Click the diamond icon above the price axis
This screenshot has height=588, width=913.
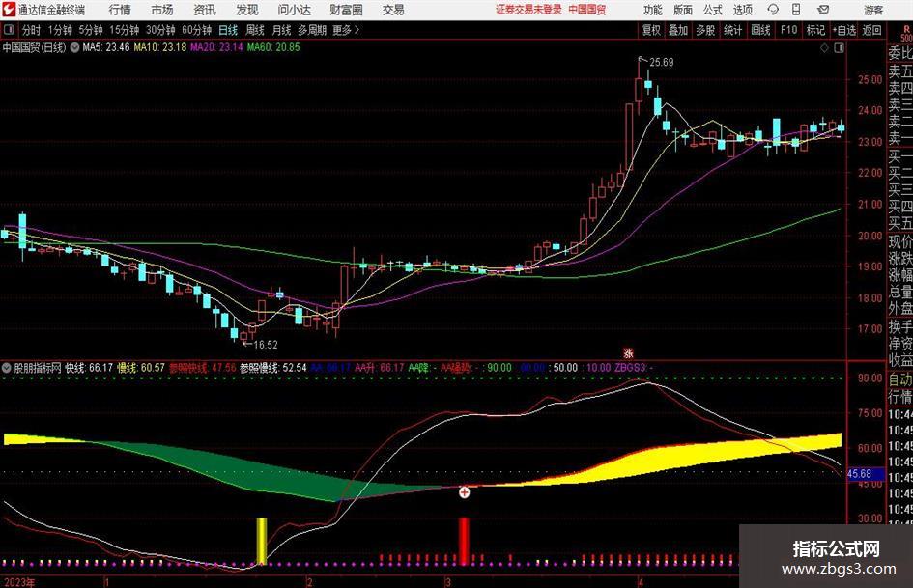tap(824, 48)
